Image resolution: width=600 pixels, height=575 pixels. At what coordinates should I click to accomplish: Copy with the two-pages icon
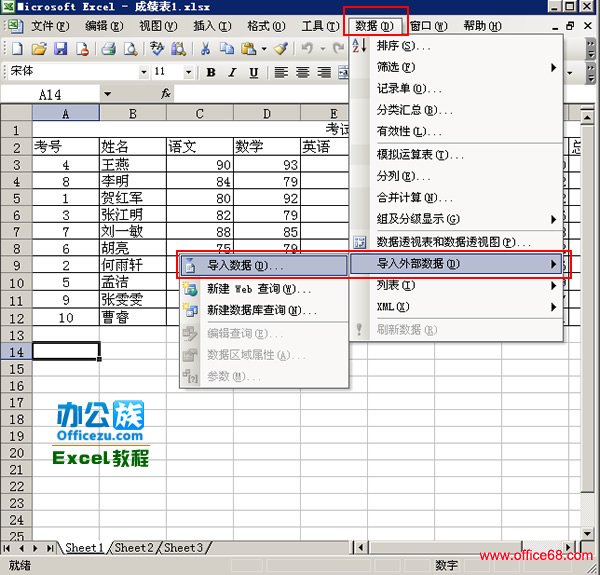[227, 49]
